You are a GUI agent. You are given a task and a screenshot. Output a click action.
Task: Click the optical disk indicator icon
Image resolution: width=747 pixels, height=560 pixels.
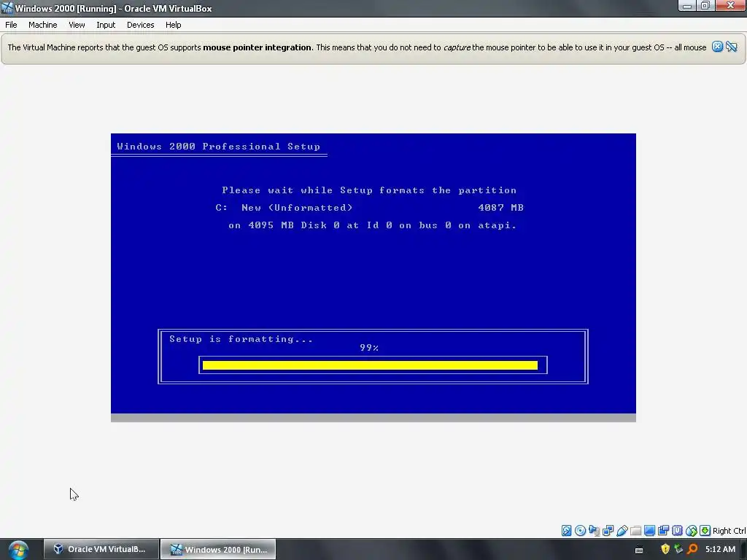[580, 531]
